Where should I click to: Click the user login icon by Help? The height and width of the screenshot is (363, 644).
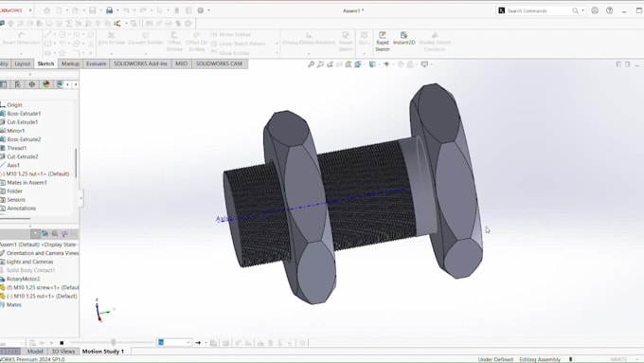595,10
